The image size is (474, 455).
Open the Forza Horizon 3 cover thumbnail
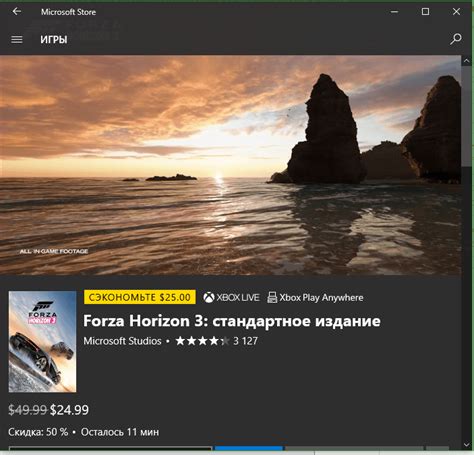pos(42,341)
